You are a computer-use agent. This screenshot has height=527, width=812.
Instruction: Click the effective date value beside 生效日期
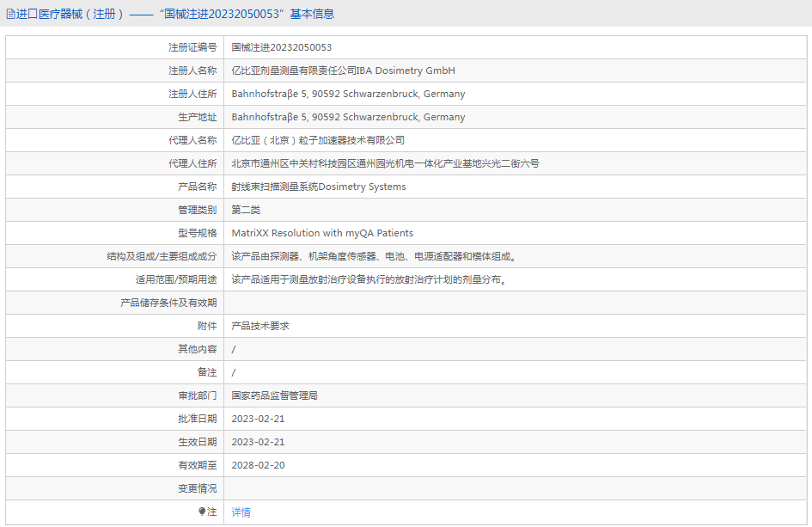click(x=258, y=442)
